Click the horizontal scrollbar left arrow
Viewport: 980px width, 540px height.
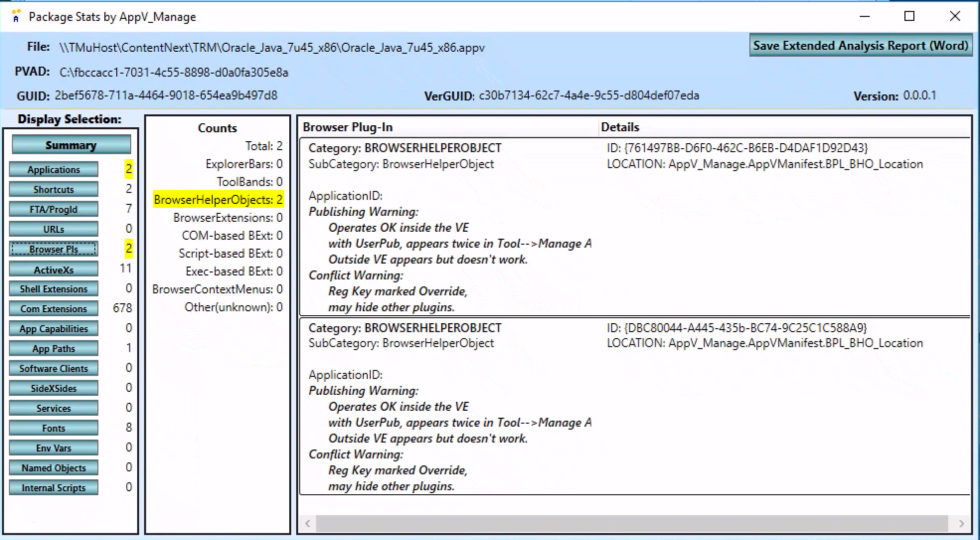click(x=308, y=523)
